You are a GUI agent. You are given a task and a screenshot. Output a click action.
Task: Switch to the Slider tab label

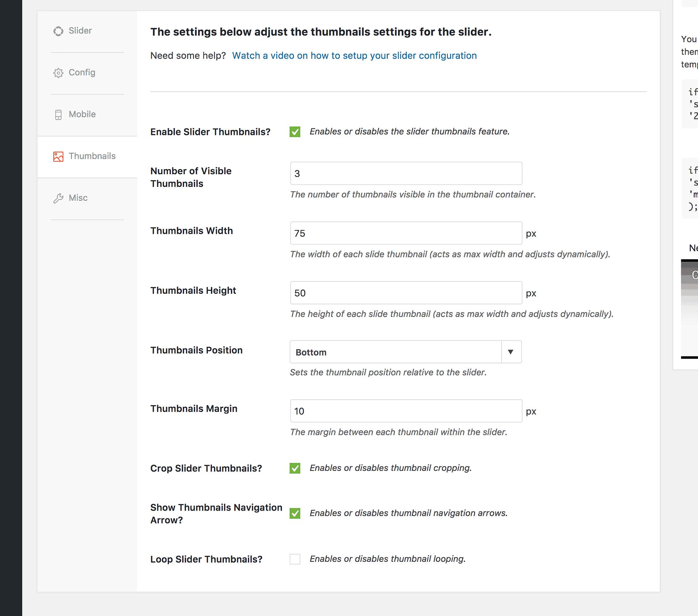80,31
